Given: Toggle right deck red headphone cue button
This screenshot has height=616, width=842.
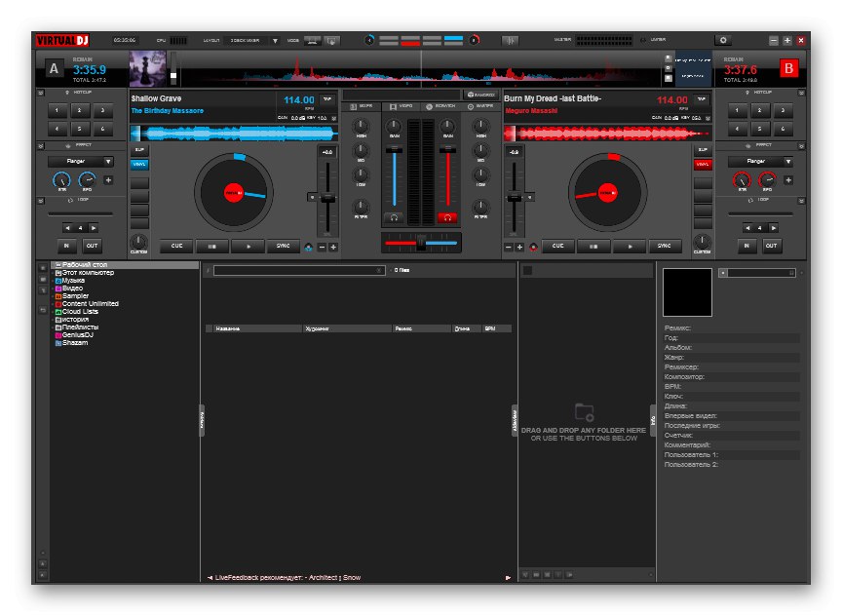Looking at the screenshot, I should click(x=447, y=217).
